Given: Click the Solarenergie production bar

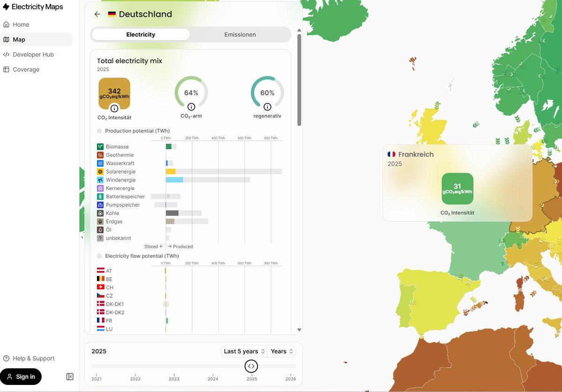Looking at the screenshot, I should tap(170, 172).
